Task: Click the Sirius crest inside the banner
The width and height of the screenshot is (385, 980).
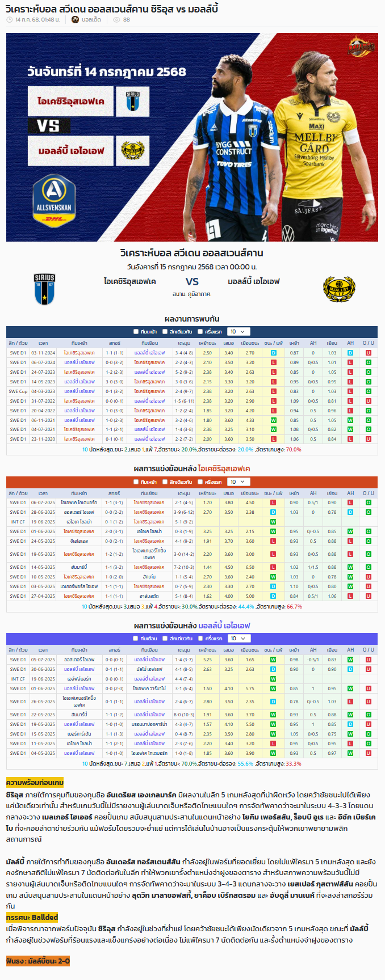Action: tap(132, 102)
